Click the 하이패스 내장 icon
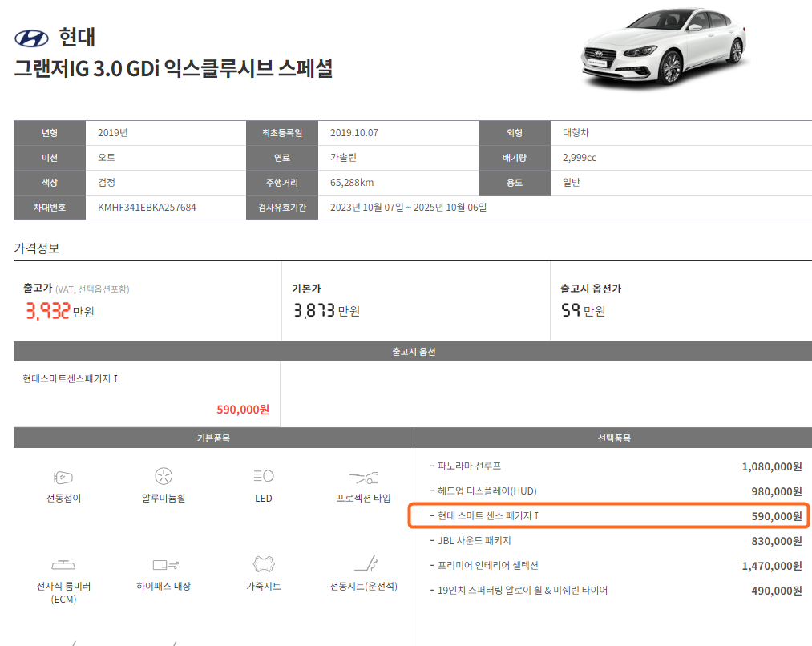Screen dimensions: 812x646 tap(166, 564)
